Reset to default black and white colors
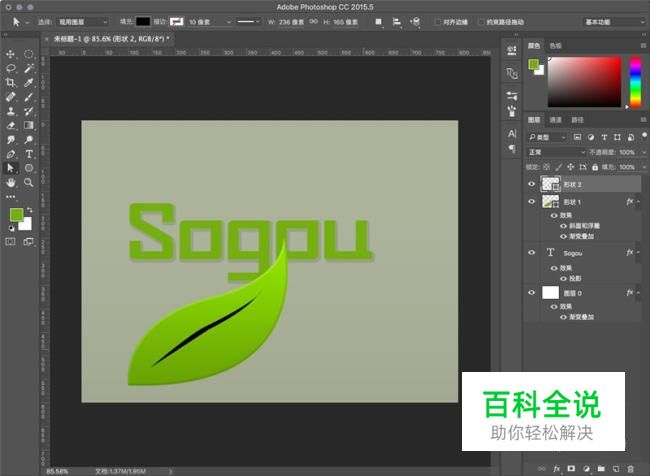Viewport: 650px width, 476px height. tap(11, 228)
